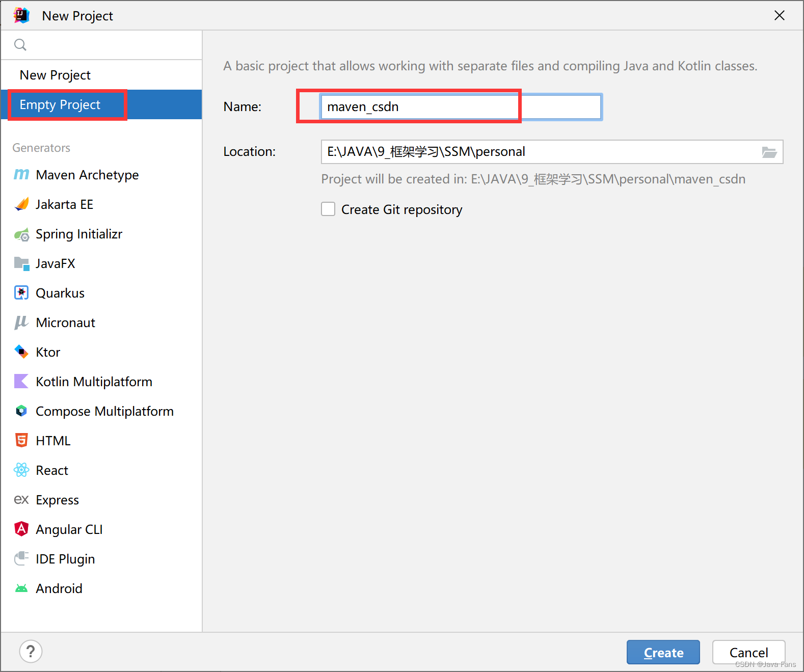804x672 pixels.
Task: Select React label in list
Action: 52,470
